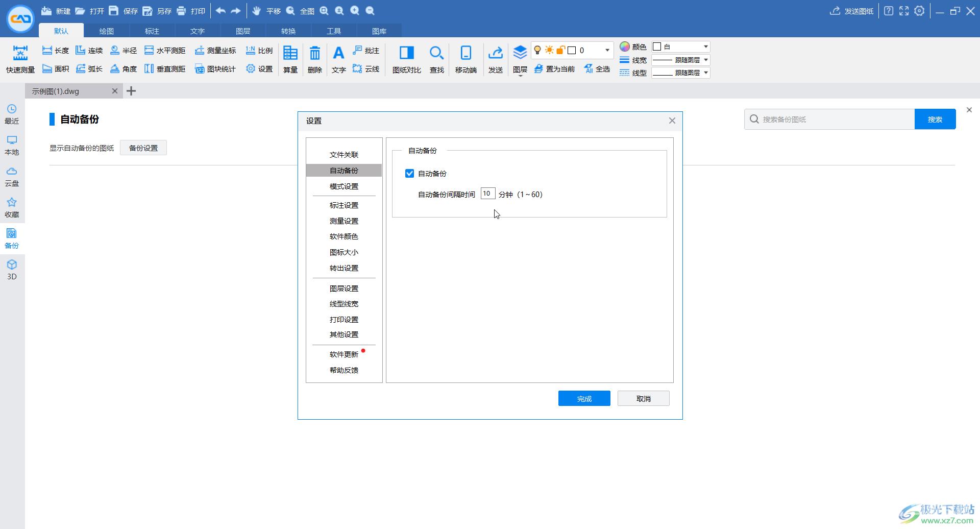
Task: Click the 比例 scale tool
Action: pos(259,50)
